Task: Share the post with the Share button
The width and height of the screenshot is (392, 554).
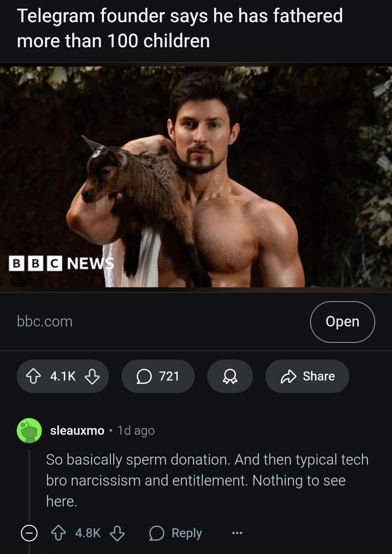Action: [x=307, y=376]
